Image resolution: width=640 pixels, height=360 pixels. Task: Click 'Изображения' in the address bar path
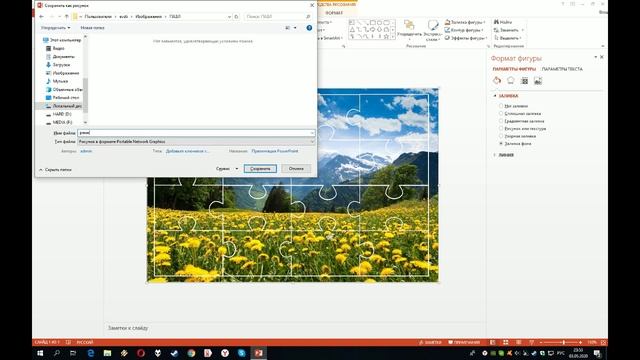tap(149, 17)
